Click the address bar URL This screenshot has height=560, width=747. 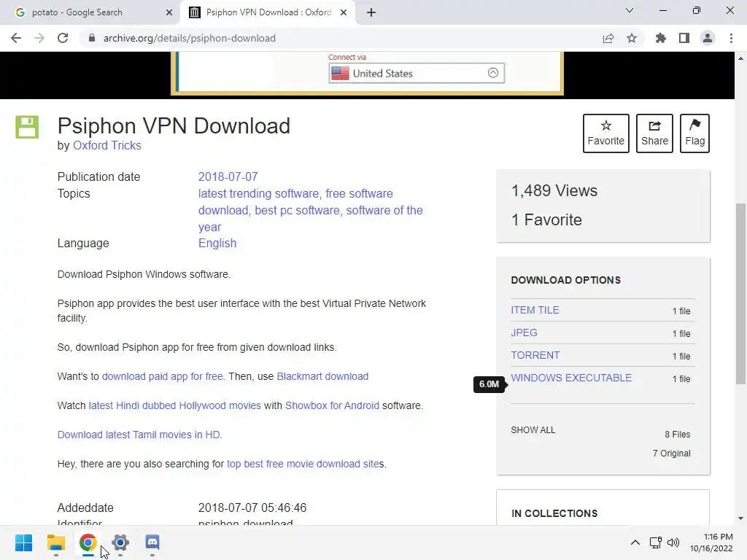point(190,38)
